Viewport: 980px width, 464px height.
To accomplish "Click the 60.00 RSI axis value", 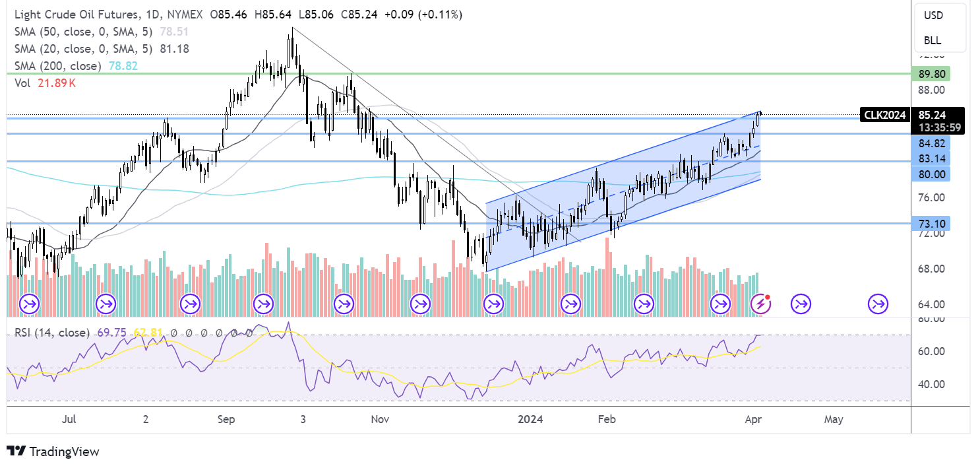I will pyautogui.click(x=933, y=351).
